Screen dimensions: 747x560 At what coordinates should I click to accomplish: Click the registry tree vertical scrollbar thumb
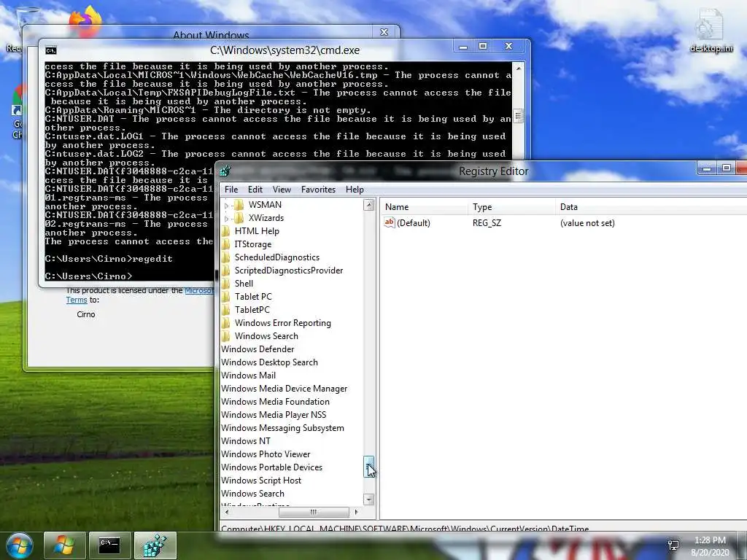click(368, 466)
